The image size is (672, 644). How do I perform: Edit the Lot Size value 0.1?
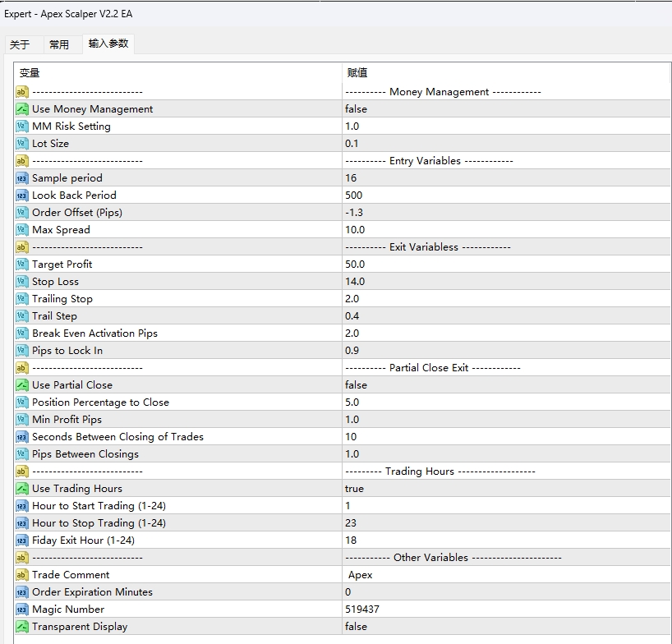(505, 144)
